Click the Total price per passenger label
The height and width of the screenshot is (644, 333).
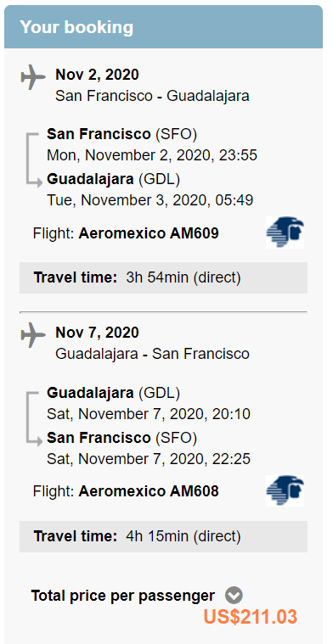(x=123, y=596)
